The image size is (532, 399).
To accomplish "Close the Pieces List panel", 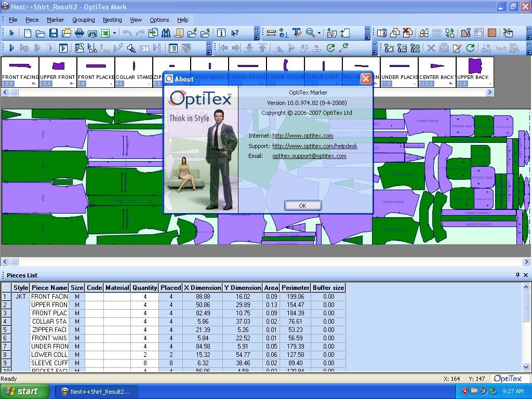I will point(526,275).
